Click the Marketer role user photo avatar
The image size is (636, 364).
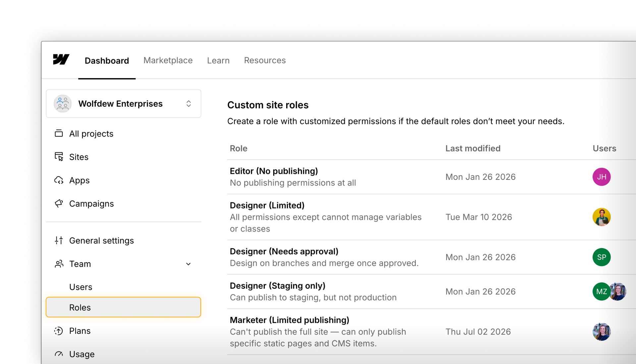(602, 332)
